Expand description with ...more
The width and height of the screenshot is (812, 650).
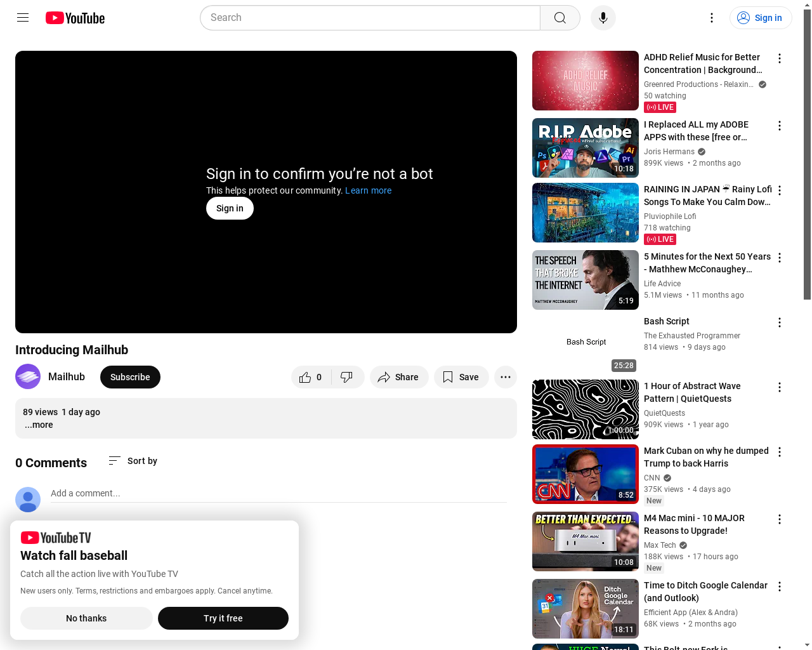[x=39, y=425]
